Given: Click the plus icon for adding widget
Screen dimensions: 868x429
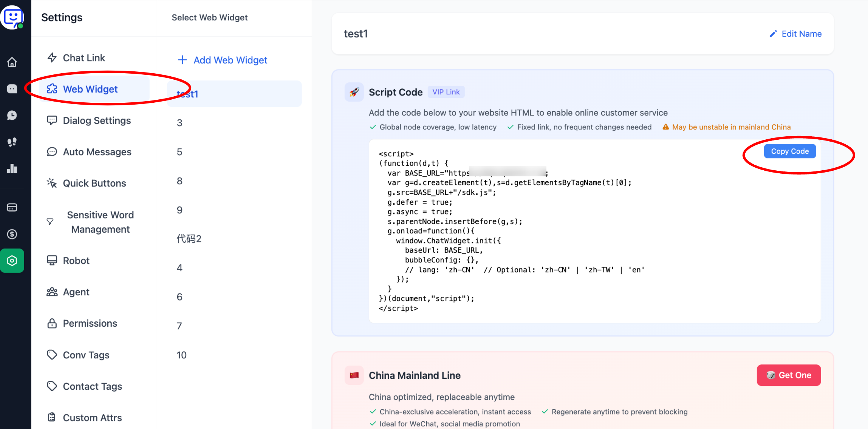Looking at the screenshot, I should pyautogui.click(x=183, y=60).
